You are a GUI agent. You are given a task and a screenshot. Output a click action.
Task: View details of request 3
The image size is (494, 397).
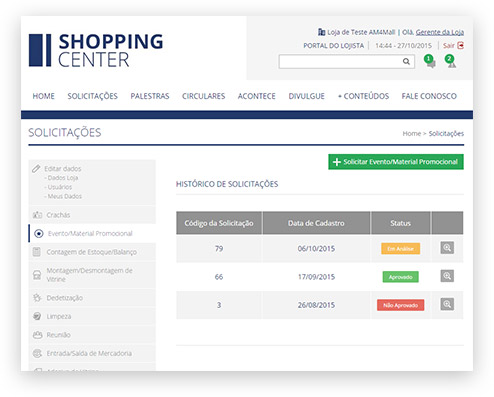[447, 304]
